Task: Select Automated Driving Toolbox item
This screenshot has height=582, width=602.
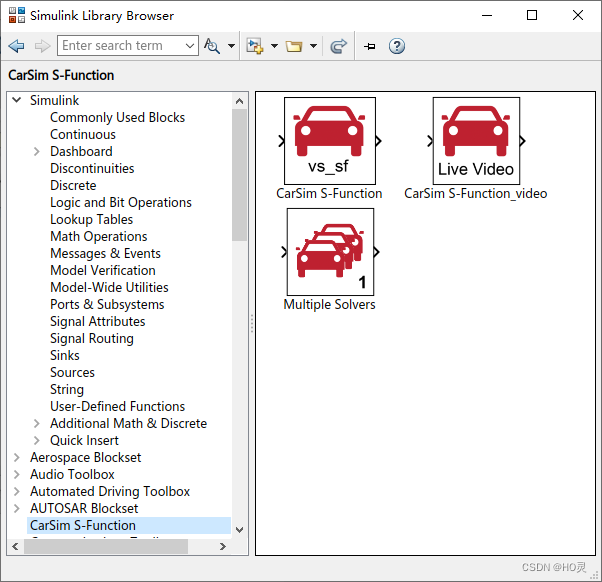Action: click(110, 491)
